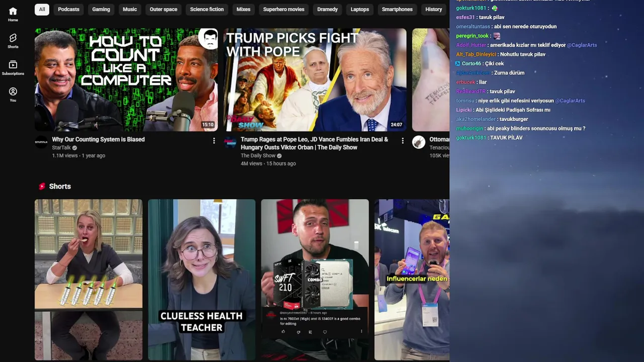Click Corto46 chat badge icon
The height and width of the screenshot is (362, 644).
457,64
